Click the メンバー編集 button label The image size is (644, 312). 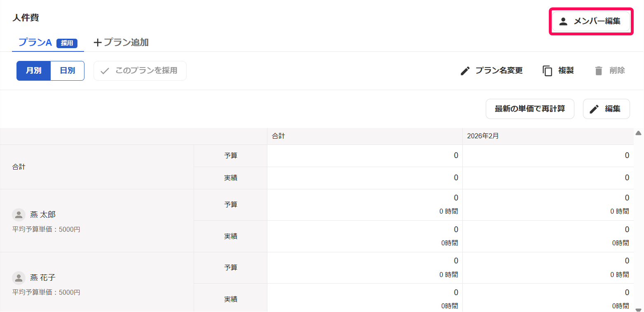597,21
